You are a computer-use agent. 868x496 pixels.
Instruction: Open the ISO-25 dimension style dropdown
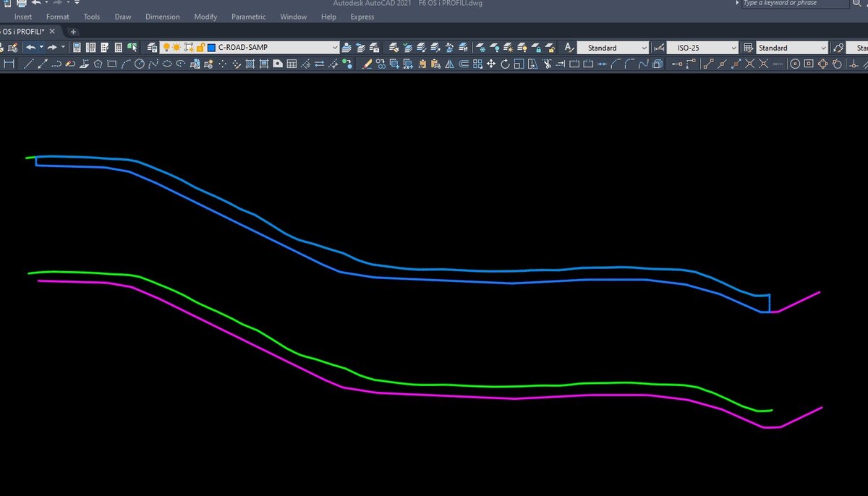pos(733,48)
